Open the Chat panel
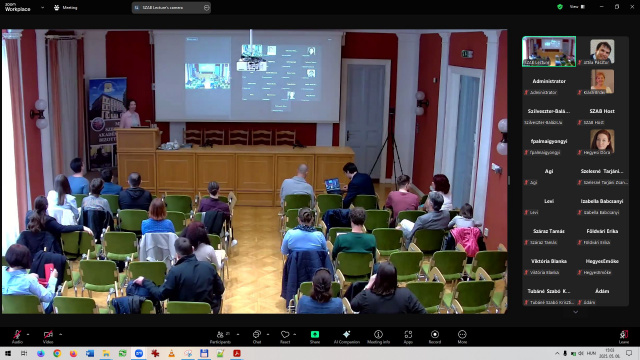This screenshot has height=360, width=640. click(x=257, y=337)
